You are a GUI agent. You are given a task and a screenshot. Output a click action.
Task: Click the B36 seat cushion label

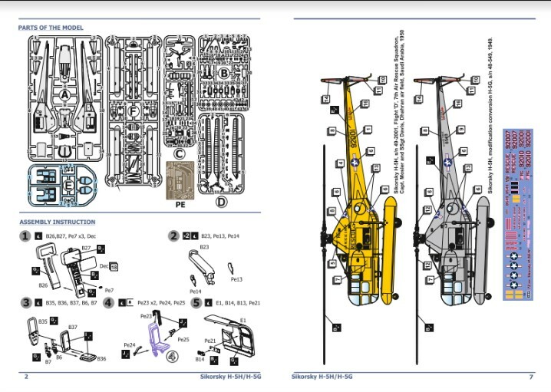coord(101,359)
